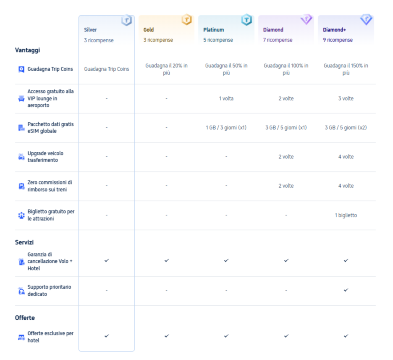Select the Silver tier column header
This screenshot has width=393, height=360.
tap(107, 30)
